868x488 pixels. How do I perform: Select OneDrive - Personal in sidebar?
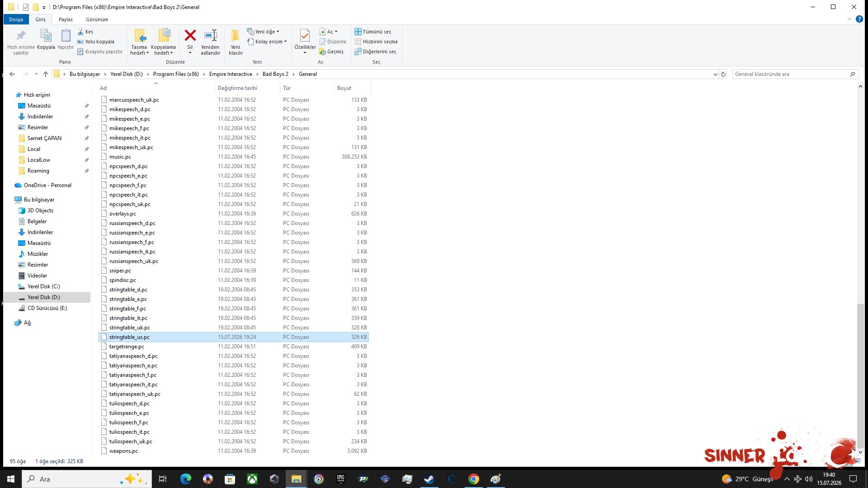pos(47,185)
